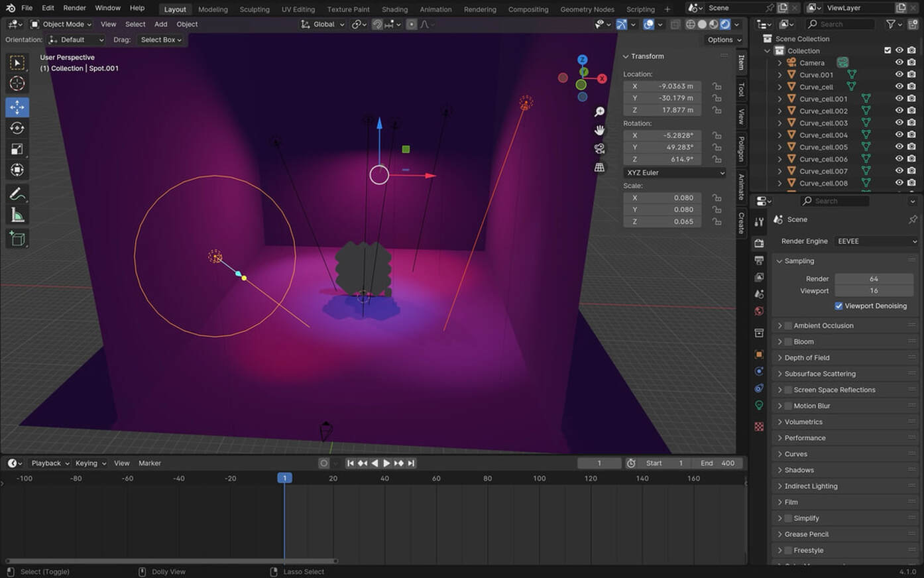The height and width of the screenshot is (578, 924).
Task: Select the Annotate tool
Action: (x=17, y=194)
